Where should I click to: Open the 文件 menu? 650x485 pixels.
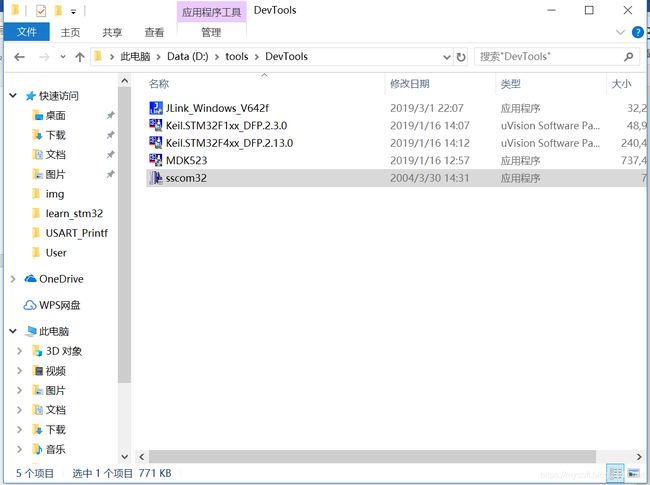tap(27, 32)
